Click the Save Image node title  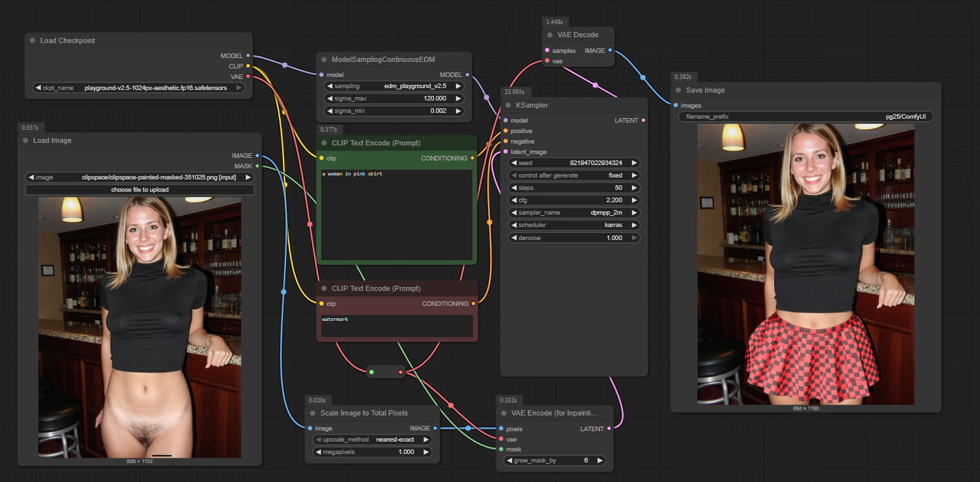(705, 90)
